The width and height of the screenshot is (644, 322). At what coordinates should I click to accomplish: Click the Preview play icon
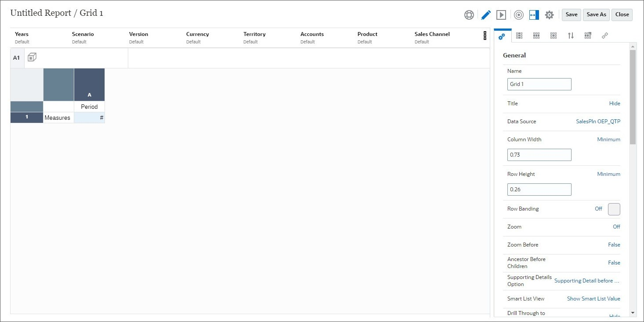click(501, 14)
